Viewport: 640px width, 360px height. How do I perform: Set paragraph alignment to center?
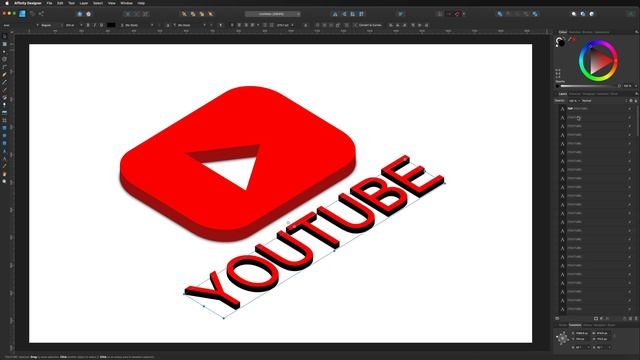[x=239, y=25]
